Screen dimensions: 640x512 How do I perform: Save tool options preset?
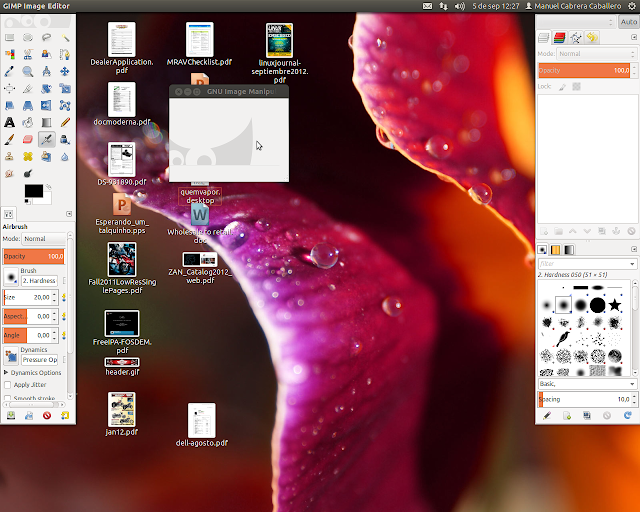coord(11,416)
